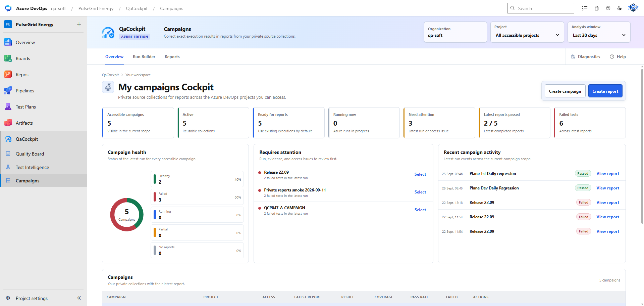Click the campaign health donut chart
644x306 pixels.
[x=127, y=215]
